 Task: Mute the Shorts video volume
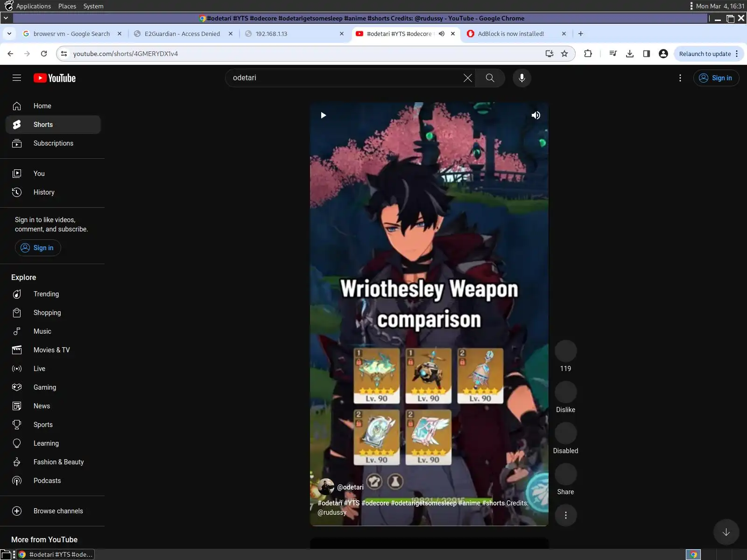536,115
